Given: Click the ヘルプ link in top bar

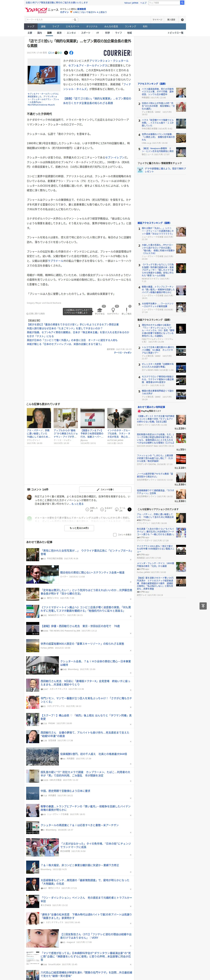Looking at the screenshot, I should pos(143,3).
